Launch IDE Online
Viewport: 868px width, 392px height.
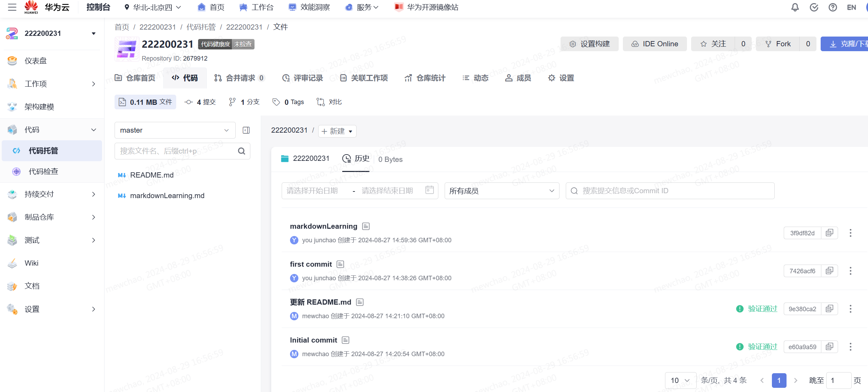pos(655,44)
